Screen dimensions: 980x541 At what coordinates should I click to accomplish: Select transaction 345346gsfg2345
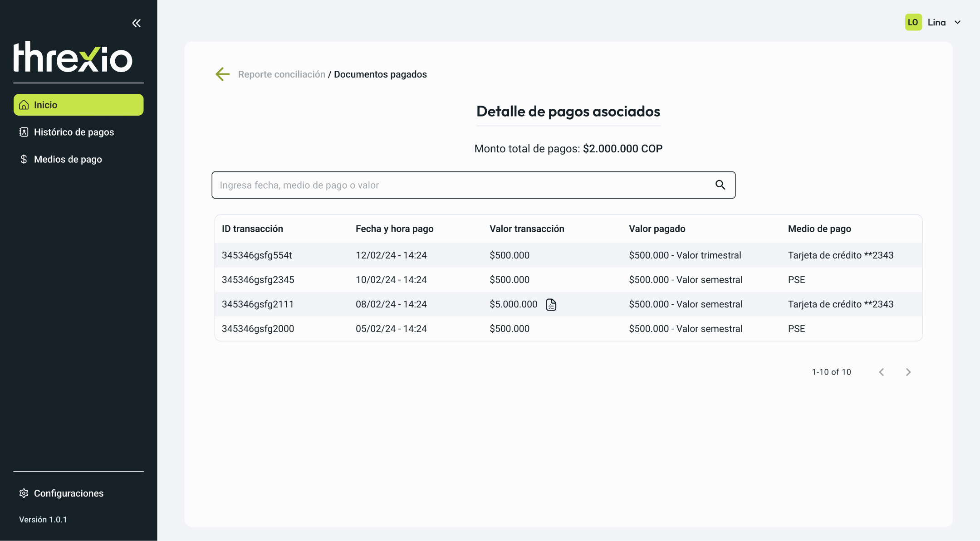[258, 279]
